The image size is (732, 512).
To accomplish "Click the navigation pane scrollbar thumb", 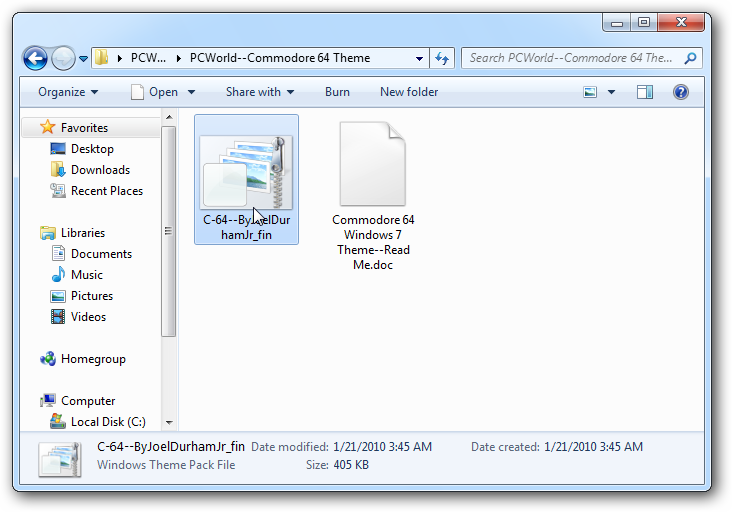I will [x=169, y=231].
